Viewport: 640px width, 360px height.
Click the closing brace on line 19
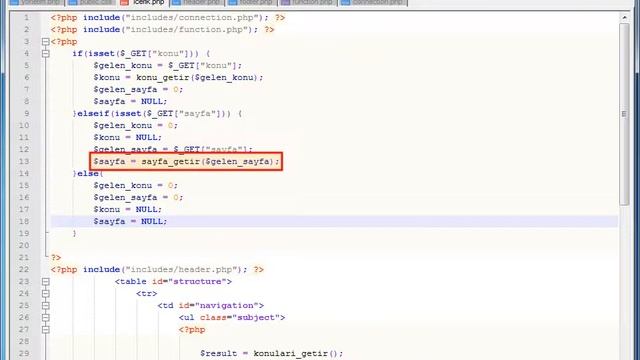[74, 233]
